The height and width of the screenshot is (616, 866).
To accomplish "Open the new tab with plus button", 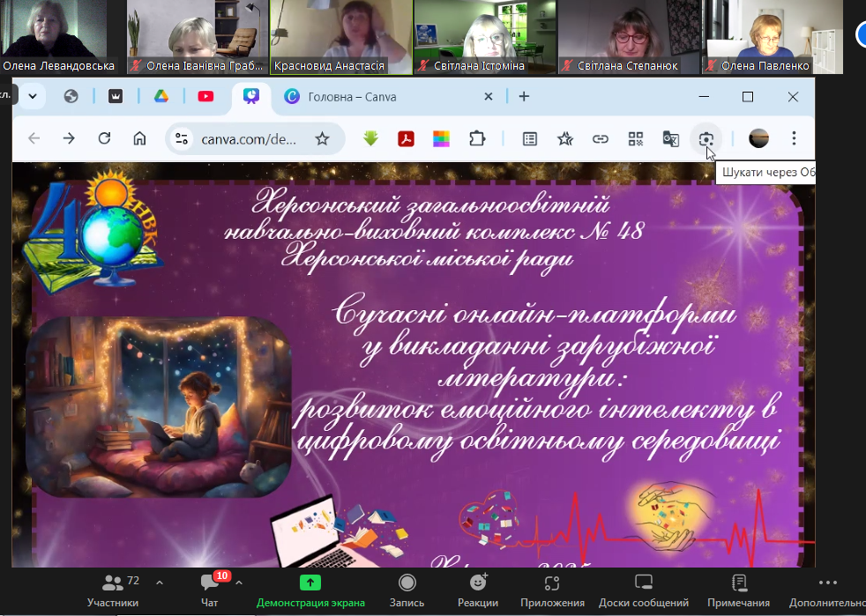I will [524, 97].
